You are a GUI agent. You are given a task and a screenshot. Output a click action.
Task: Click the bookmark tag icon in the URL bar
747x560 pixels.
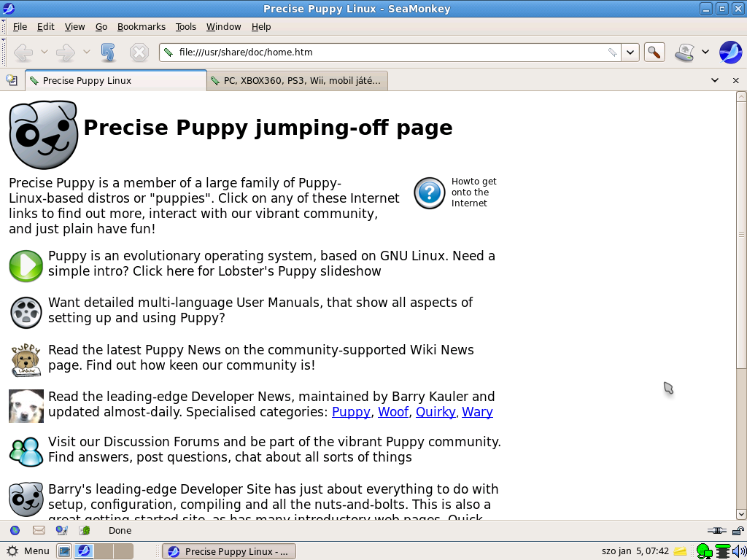click(612, 52)
